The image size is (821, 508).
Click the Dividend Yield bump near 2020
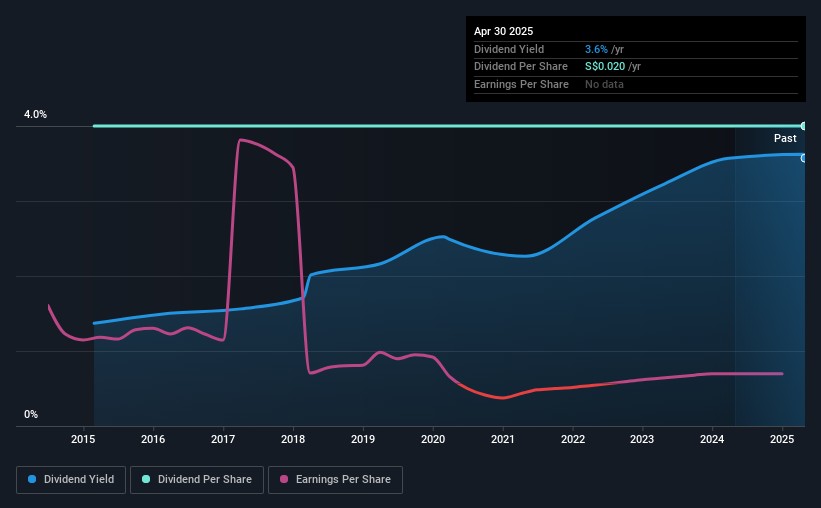(x=440, y=236)
